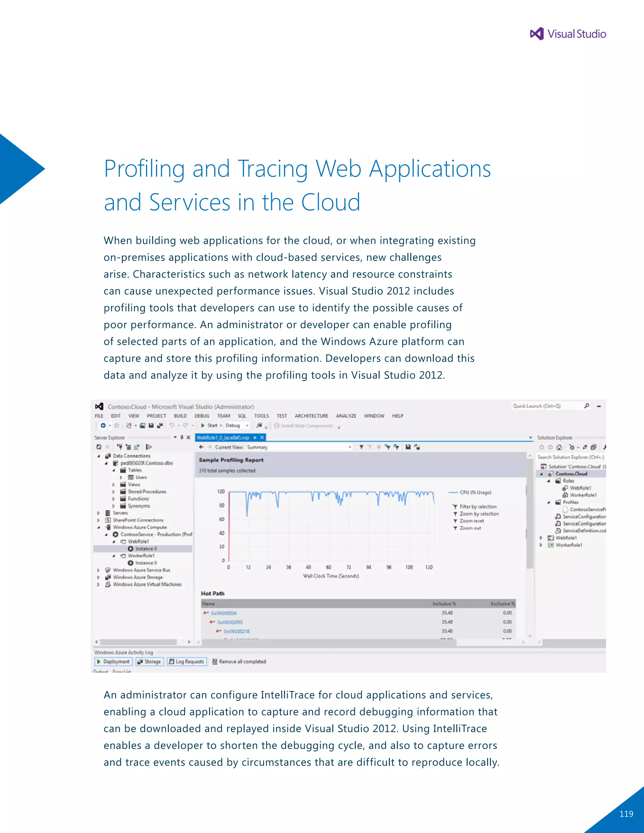Collapse the Roles folder in Solution Explorer
This screenshot has width=644, height=833.
pyautogui.click(x=549, y=481)
